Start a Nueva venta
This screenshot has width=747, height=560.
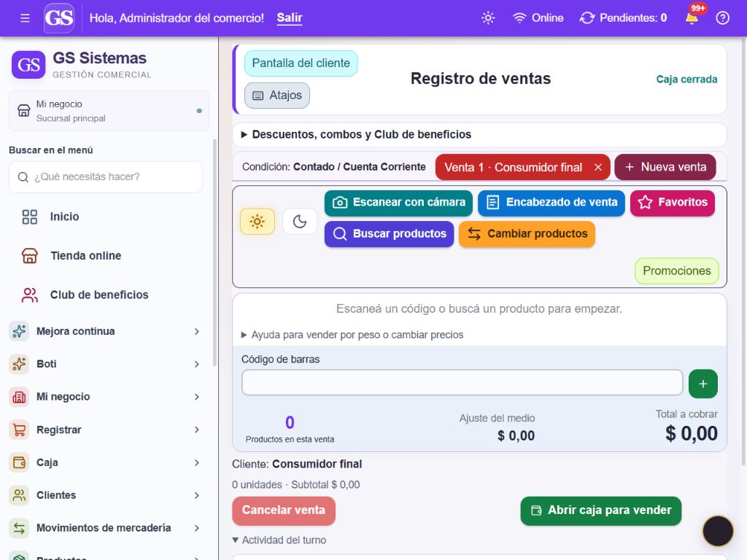[x=665, y=167]
